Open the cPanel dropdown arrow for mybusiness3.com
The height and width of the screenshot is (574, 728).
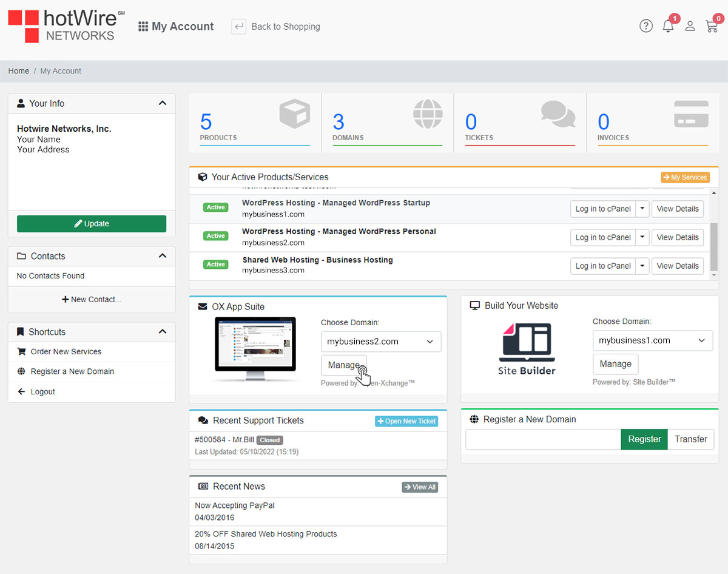coord(642,266)
